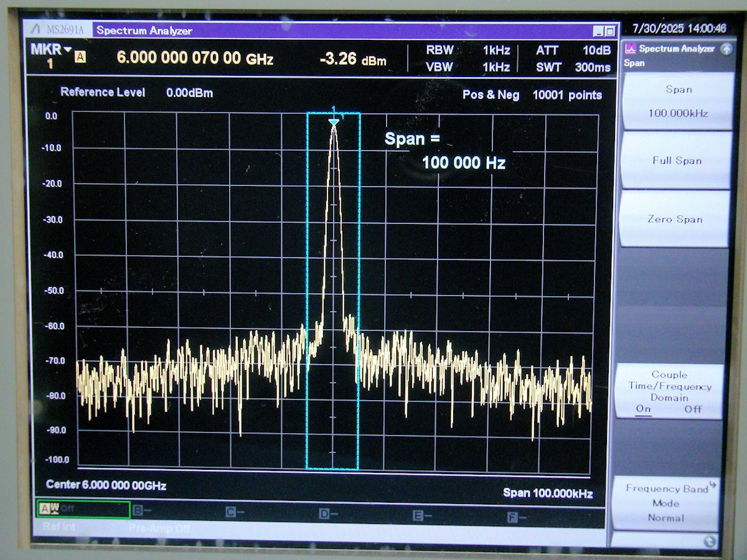Viewport: 747px width, 560px height.
Task: Click the date and time 7/30/2025 14:00:46
Action: 679,29
